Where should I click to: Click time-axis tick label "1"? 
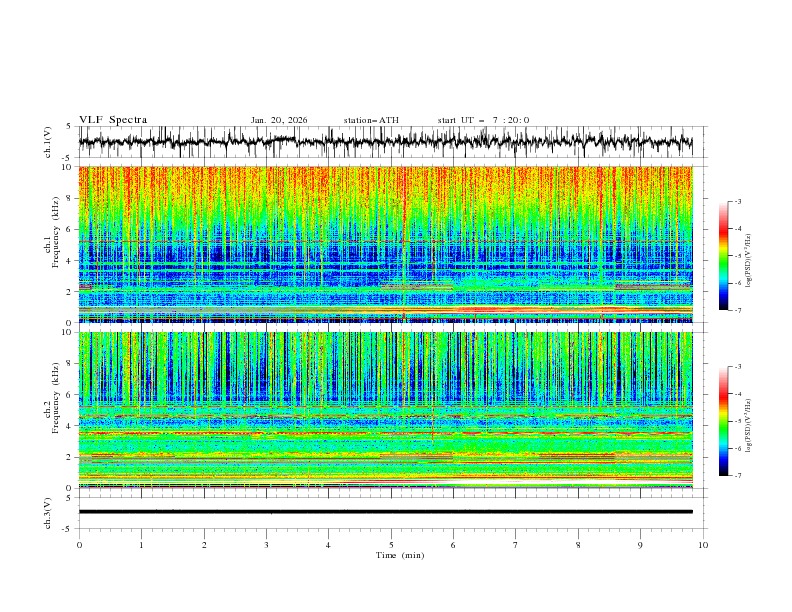coord(141,545)
